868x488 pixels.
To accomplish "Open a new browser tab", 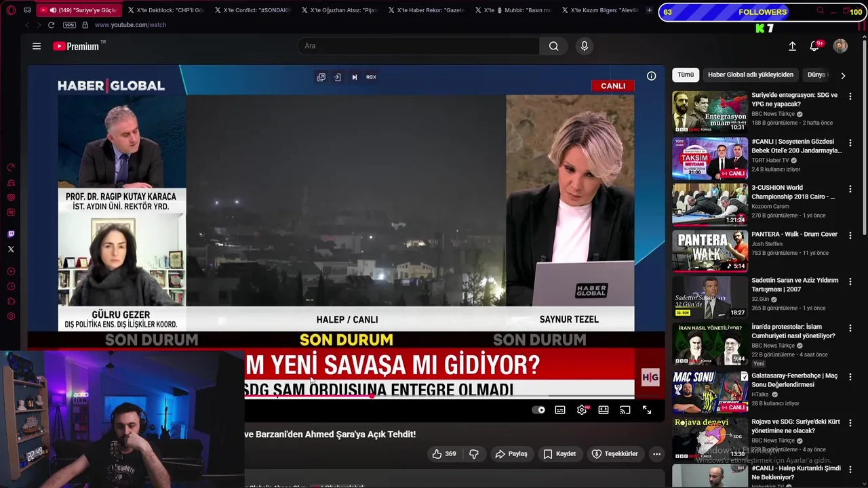I will point(649,10).
